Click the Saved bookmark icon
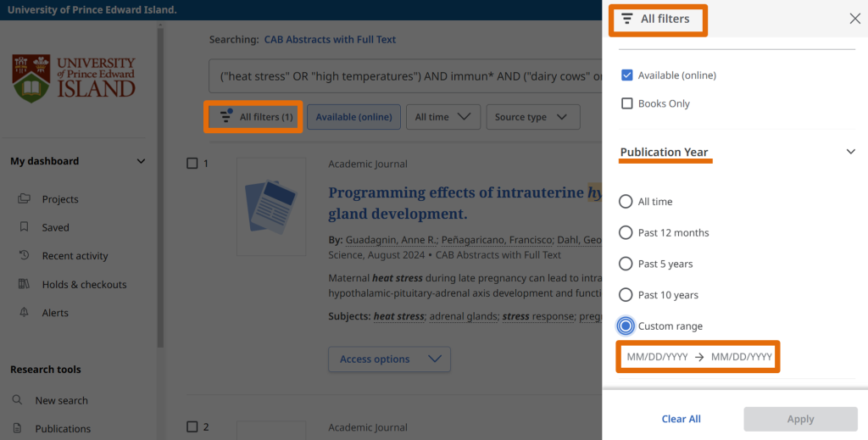The image size is (868, 440). tap(25, 227)
